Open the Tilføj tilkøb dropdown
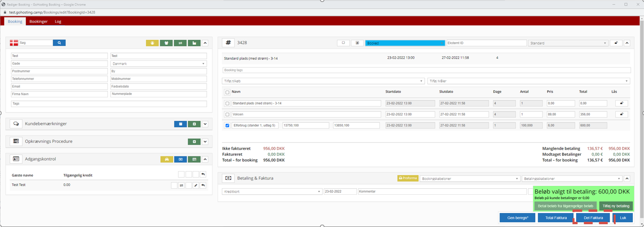Image resolution: width=644 pixels, height=227 pixels. [x=323, y=81]
